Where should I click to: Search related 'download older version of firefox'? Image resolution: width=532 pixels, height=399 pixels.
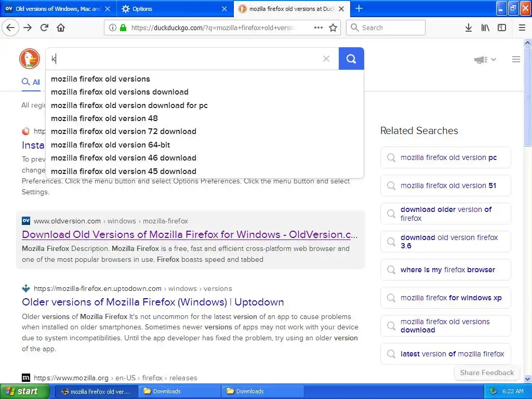(445, 214)
